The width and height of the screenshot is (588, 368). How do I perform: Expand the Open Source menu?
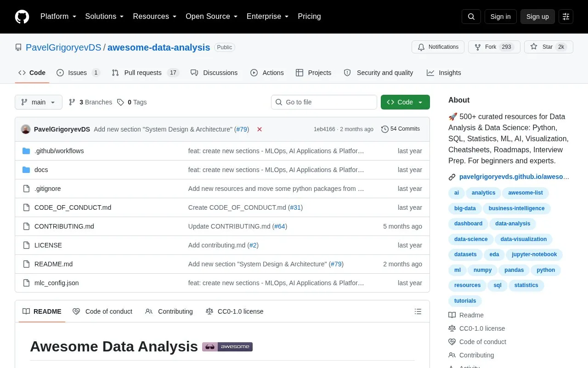211,17
